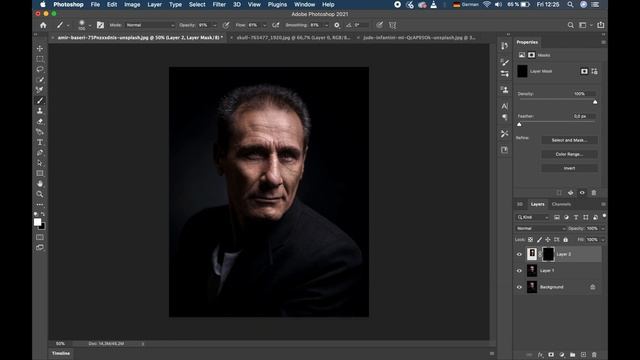Open the History panel icon in side dock
640x360 pixels.
pos(504,46)
